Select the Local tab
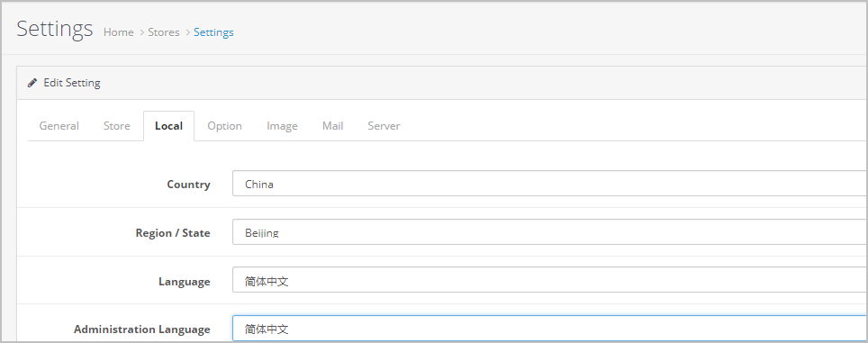The width and height of the screenshot is (868, 343). click(169, 126)
